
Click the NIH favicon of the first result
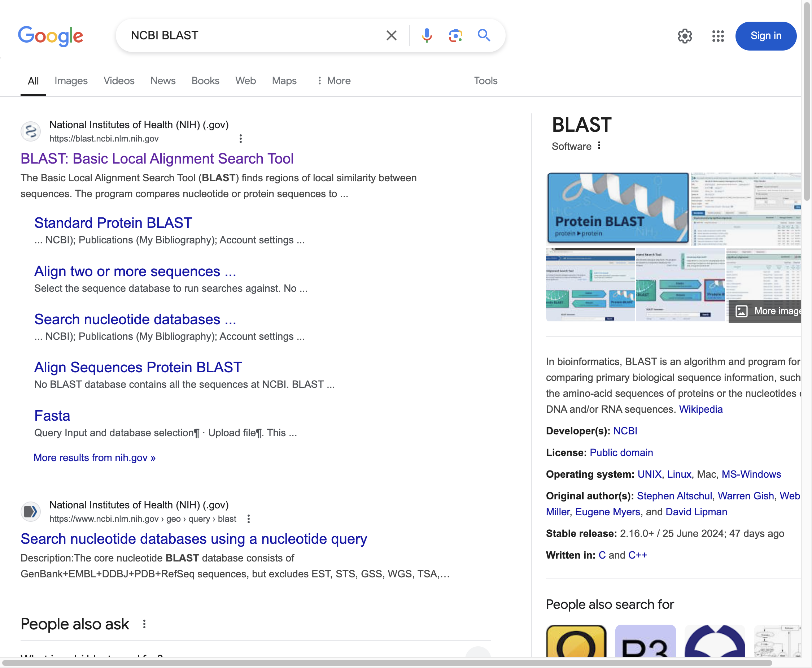point(31,131)
